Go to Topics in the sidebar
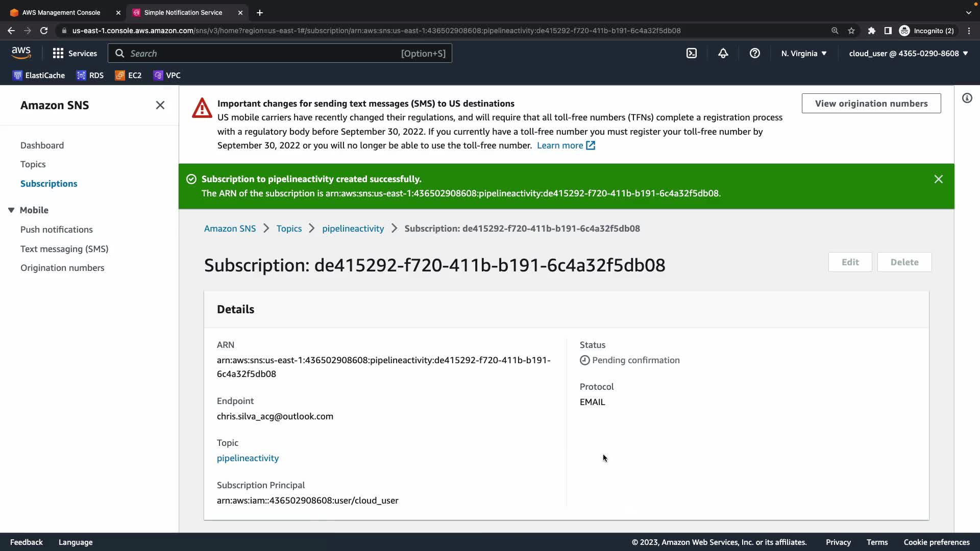980x551 pixels. click(33, 164)
